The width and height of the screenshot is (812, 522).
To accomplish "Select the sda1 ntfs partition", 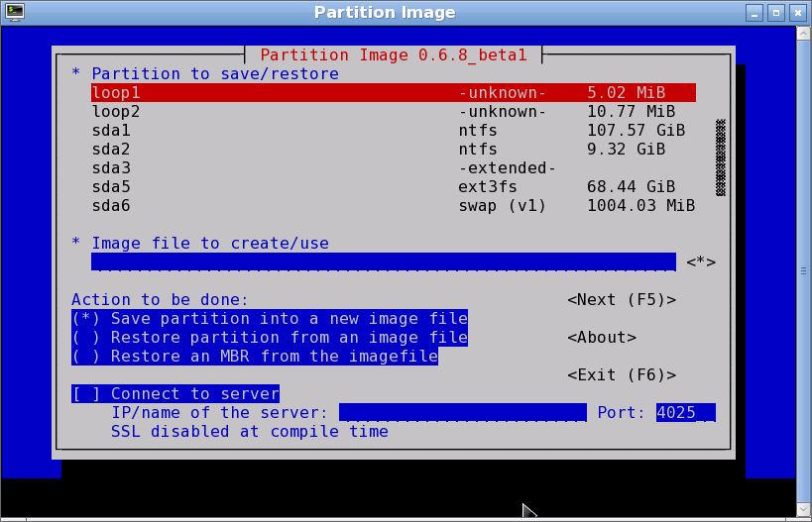I will [x=394, y=131].
